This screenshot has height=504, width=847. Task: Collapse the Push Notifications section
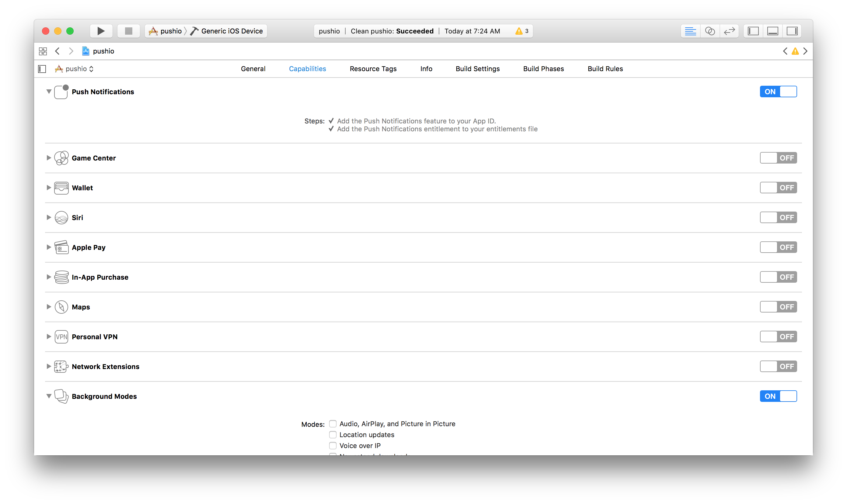point(49,92)
